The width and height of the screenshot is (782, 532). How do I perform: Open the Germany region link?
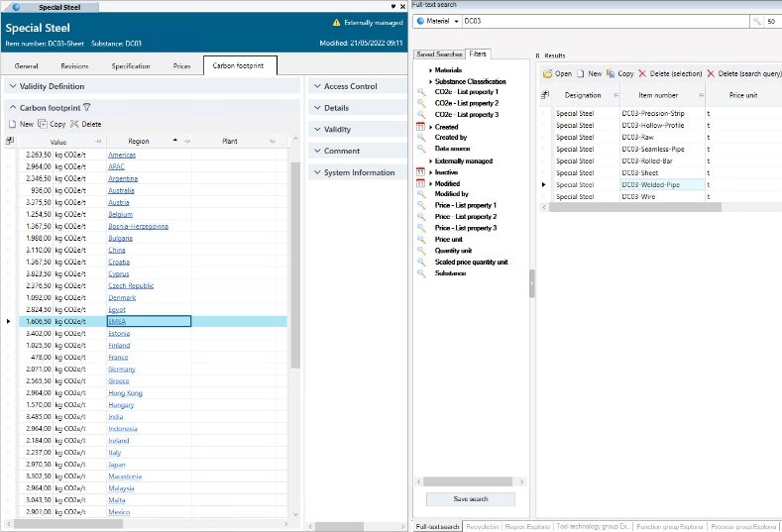(x=122, y=370)
